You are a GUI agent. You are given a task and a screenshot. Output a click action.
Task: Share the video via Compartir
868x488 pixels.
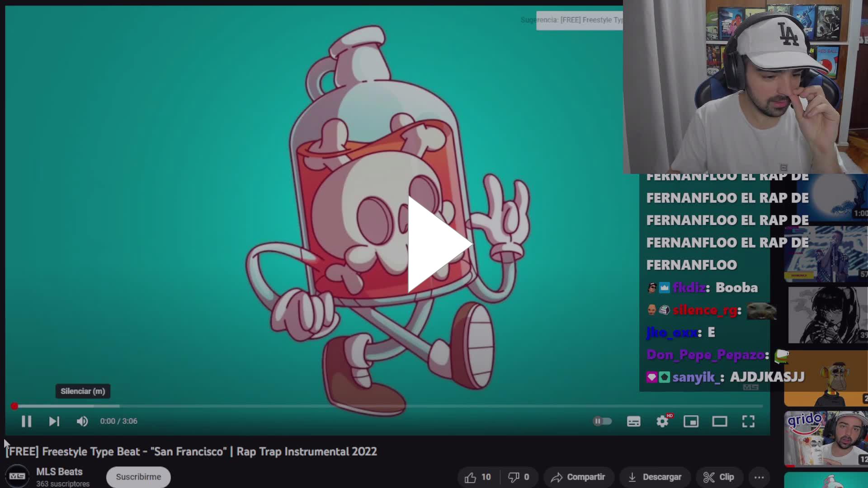[x=579, y=476]
